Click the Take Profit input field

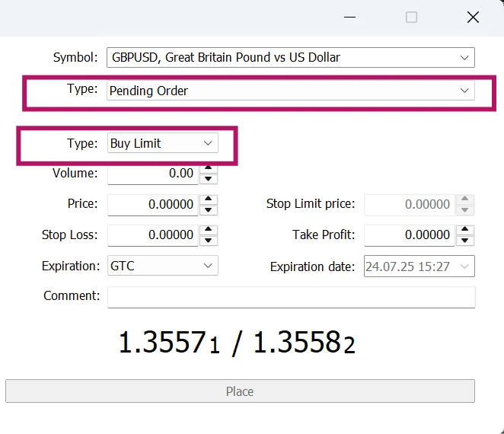(409, 235)
